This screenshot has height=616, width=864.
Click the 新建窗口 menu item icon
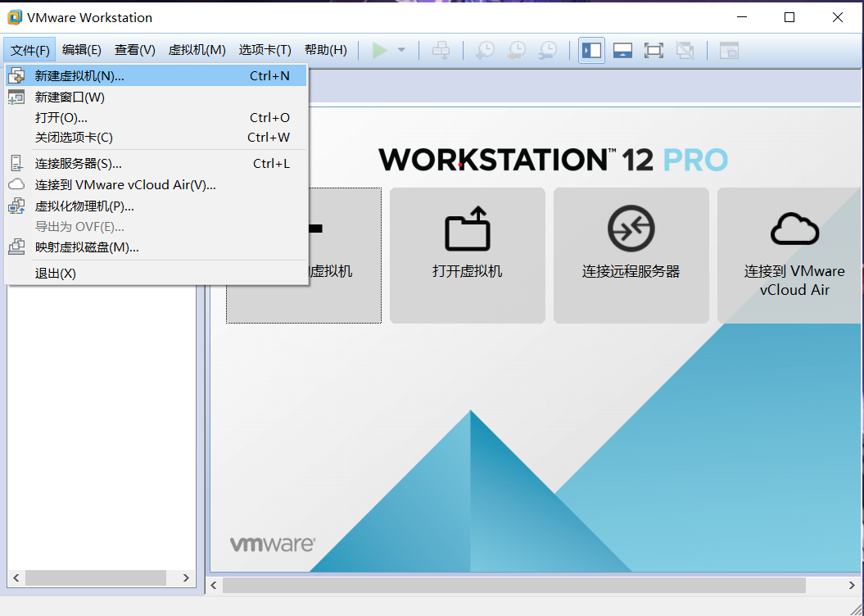point(16,97)
